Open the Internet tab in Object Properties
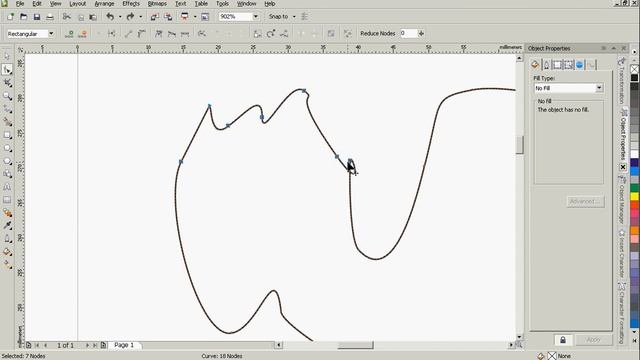This screenshot has width=640, height=360. [x=580, y=64]
